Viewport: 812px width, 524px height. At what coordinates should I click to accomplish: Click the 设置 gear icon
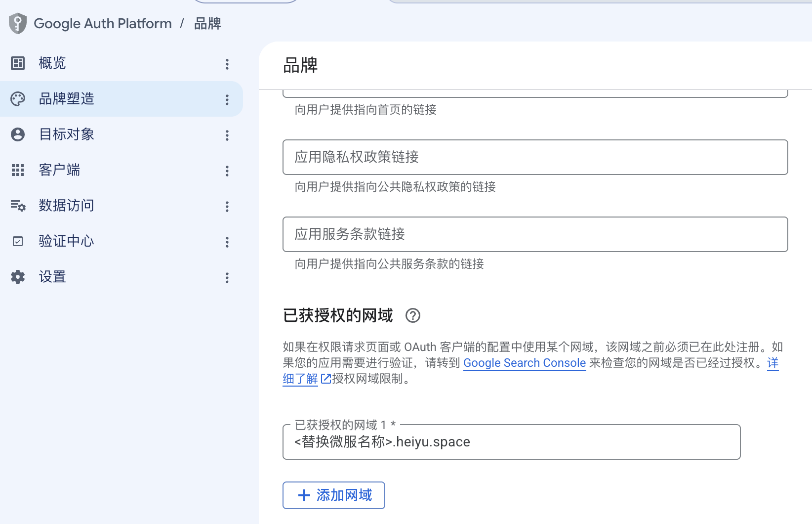tap(18, 277)
